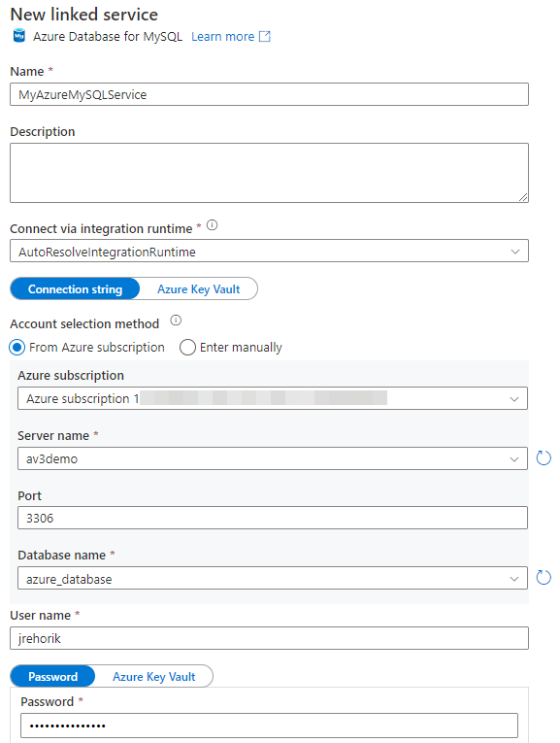Choose the Enter manually radio option
The height and width of the screenshot is (743, 560).
pyautogui.click(x=187, y=348)
